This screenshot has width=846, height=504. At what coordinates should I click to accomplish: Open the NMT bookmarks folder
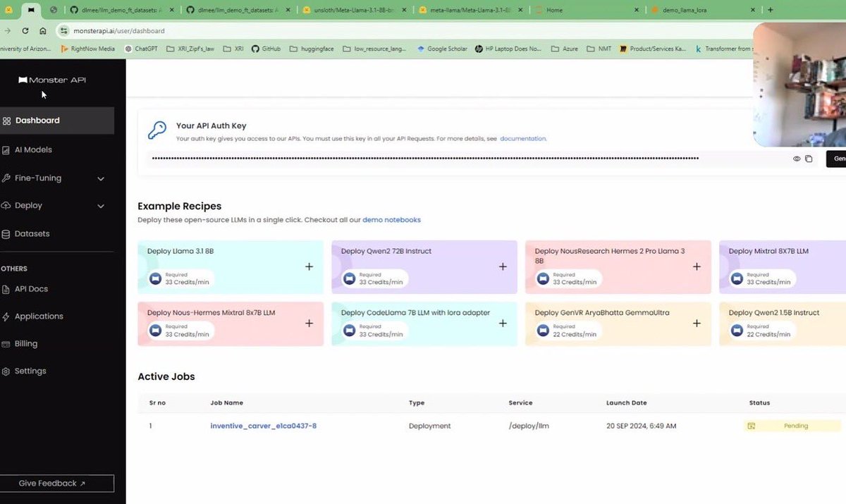coord(600,49)
